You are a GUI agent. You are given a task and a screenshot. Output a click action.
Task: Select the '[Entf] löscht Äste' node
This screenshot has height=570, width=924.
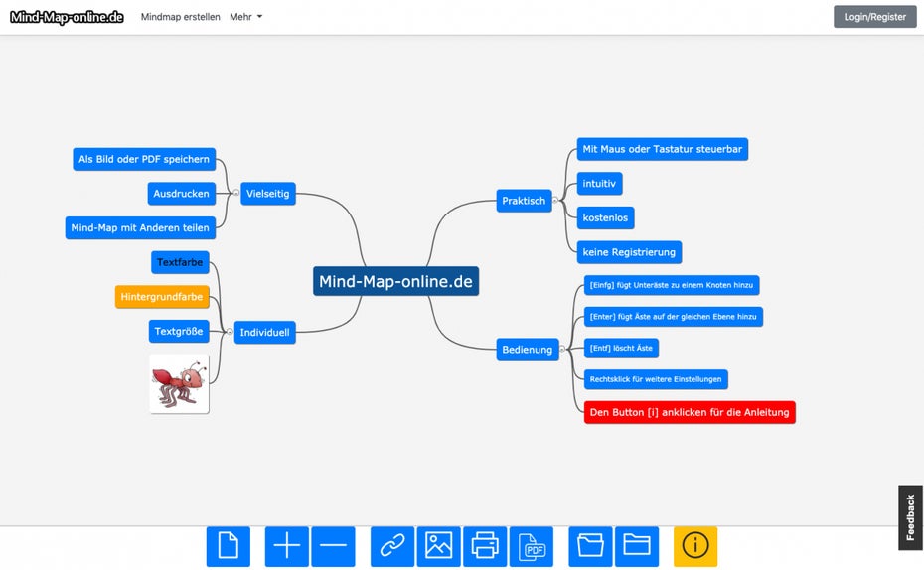coord(621,348)
